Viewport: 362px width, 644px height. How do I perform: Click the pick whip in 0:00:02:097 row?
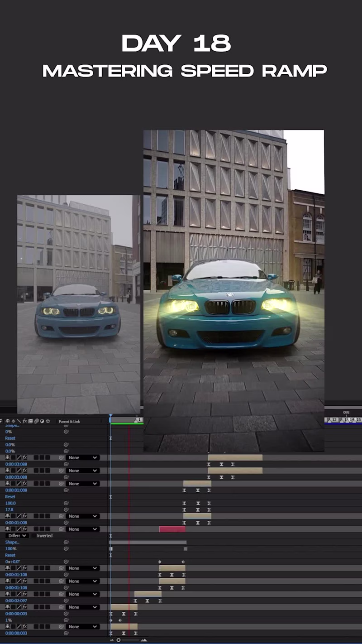66,601
